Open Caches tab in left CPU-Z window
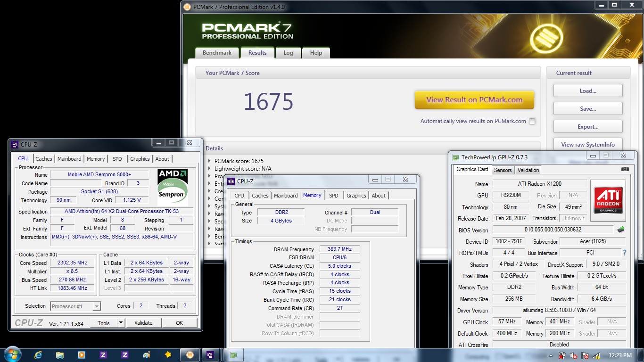Viewport: 644px width, 362px height. pyautogui.click(x=44, y=159)
